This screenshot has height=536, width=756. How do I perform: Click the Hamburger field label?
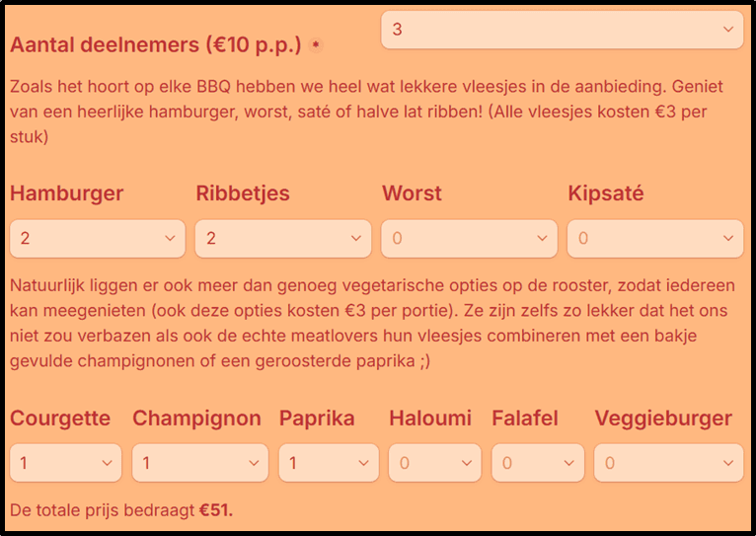point(66,193)
